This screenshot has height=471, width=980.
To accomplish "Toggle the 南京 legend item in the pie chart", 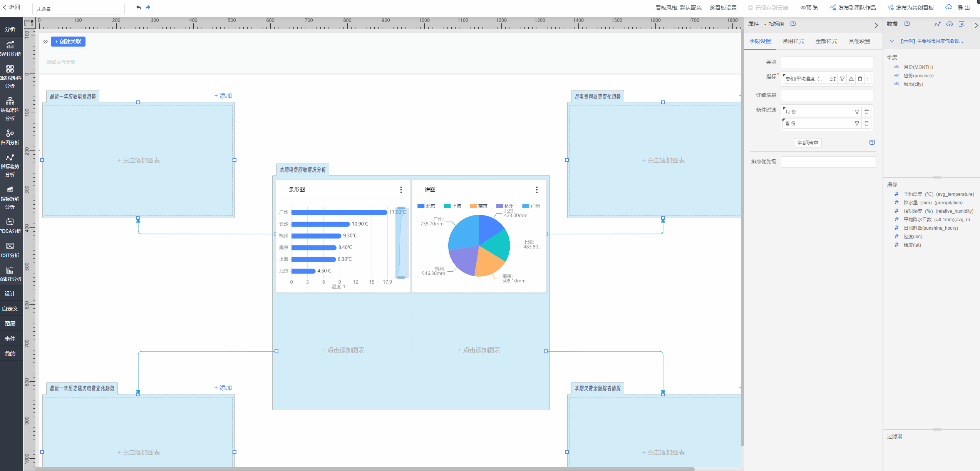I will [x=479, y=206].
